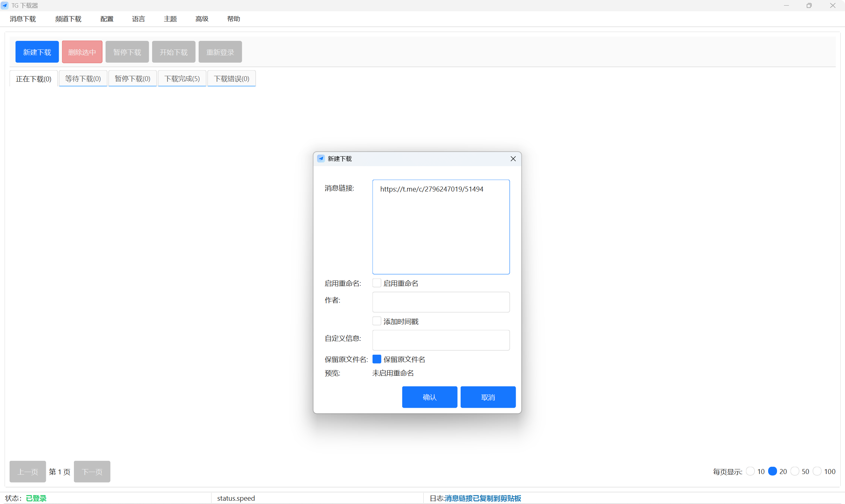Click the 下一页 pagination button

tap(92, 471)
